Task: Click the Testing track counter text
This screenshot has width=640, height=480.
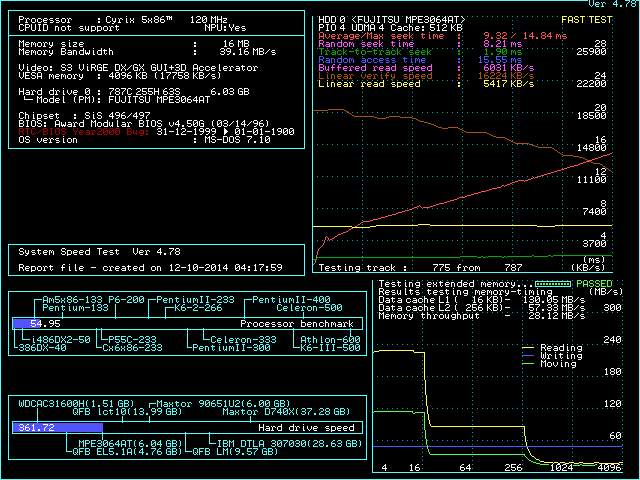Action: click(420, 267)
